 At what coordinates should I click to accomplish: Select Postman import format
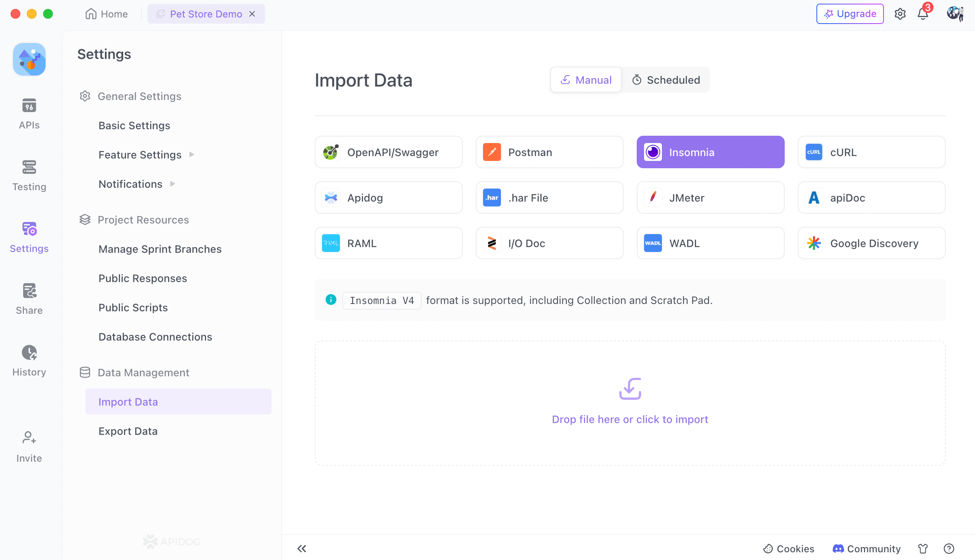point(549,152)
